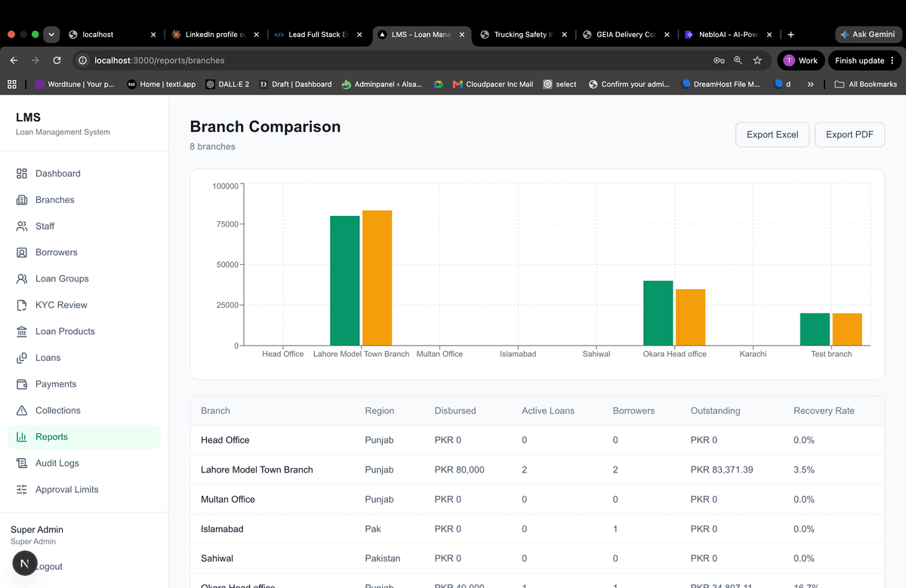The width and height of the screenshot is (906, 588).
Task: Switch to the localhost tab
Action: (113, 35)
